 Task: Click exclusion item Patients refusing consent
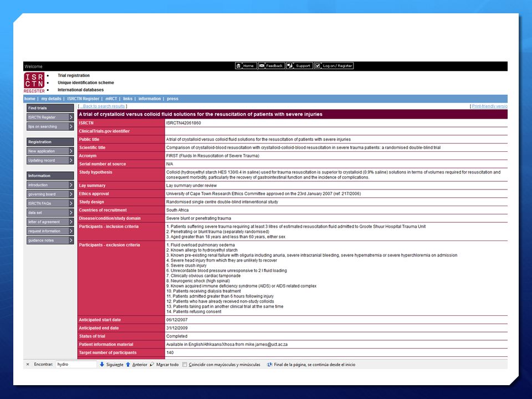click(x=194, y=311)
